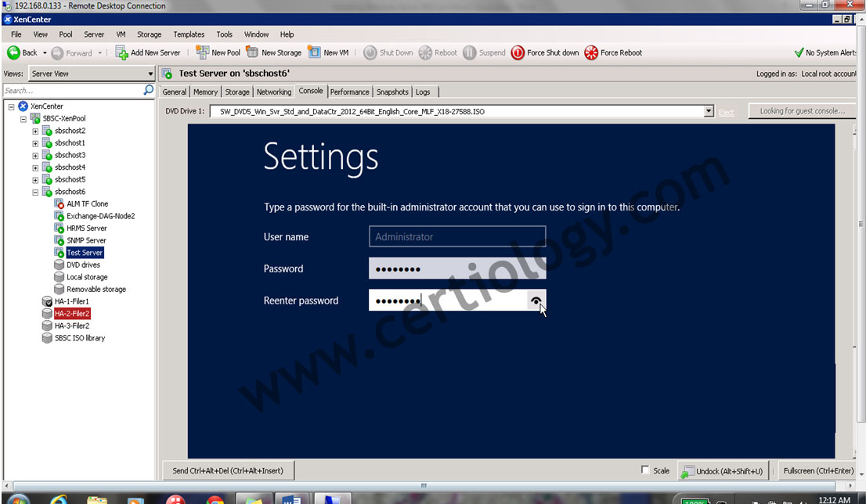866x504 pixels.
Task: Reveal password with the eye icon
Action: point(536,301)
